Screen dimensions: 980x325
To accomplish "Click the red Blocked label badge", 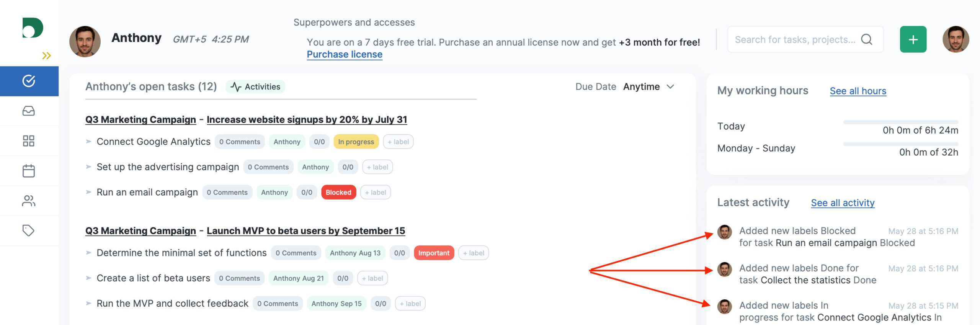I will [338, 192].
